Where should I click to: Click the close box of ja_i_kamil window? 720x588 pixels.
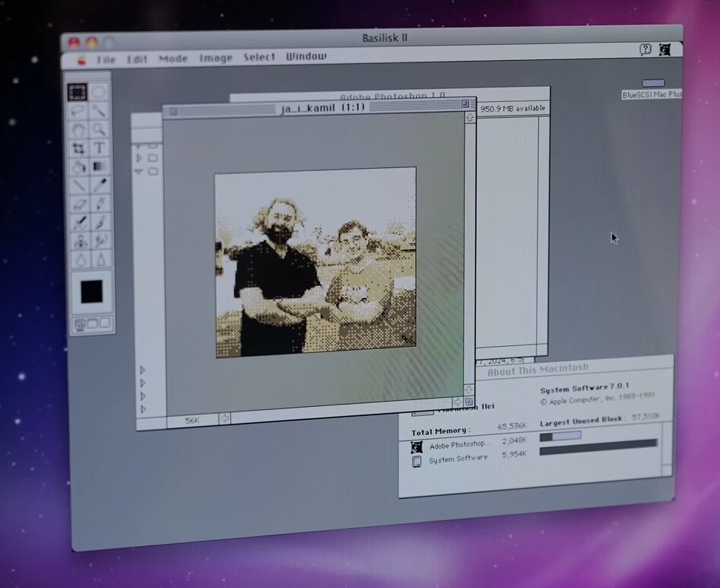tap(173, 112)
